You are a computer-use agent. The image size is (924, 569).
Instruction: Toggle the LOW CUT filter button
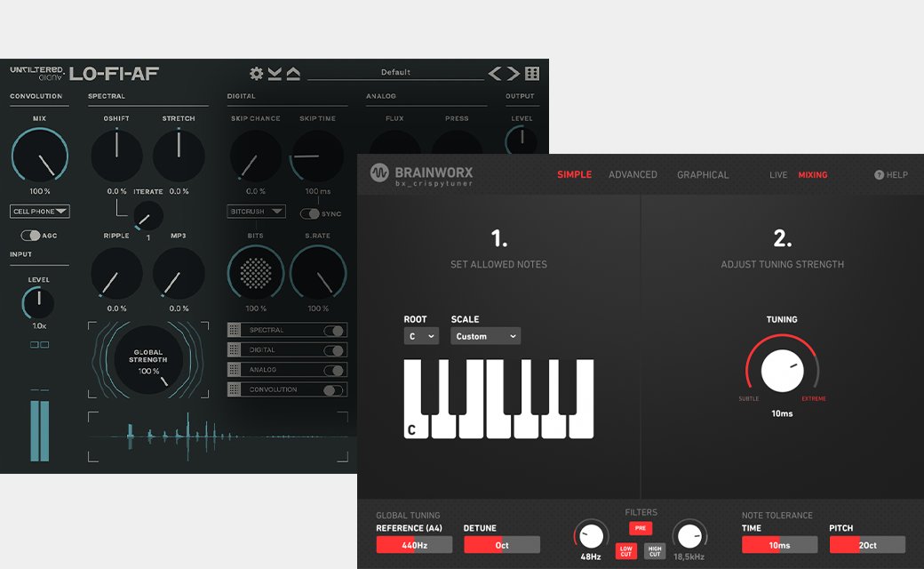[x=625, y=551]
